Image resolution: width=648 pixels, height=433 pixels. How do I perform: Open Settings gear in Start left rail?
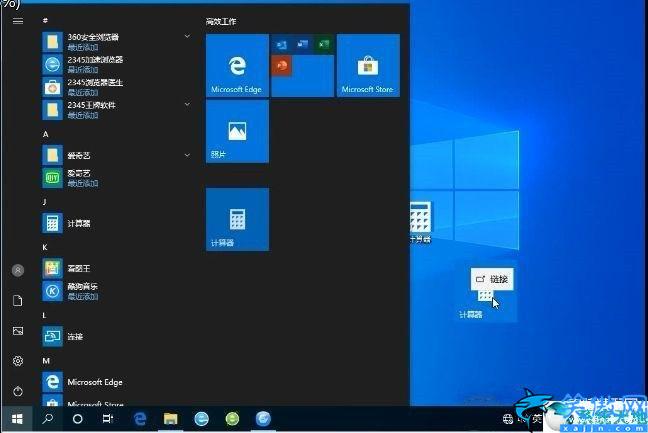[x=18, y=361]
